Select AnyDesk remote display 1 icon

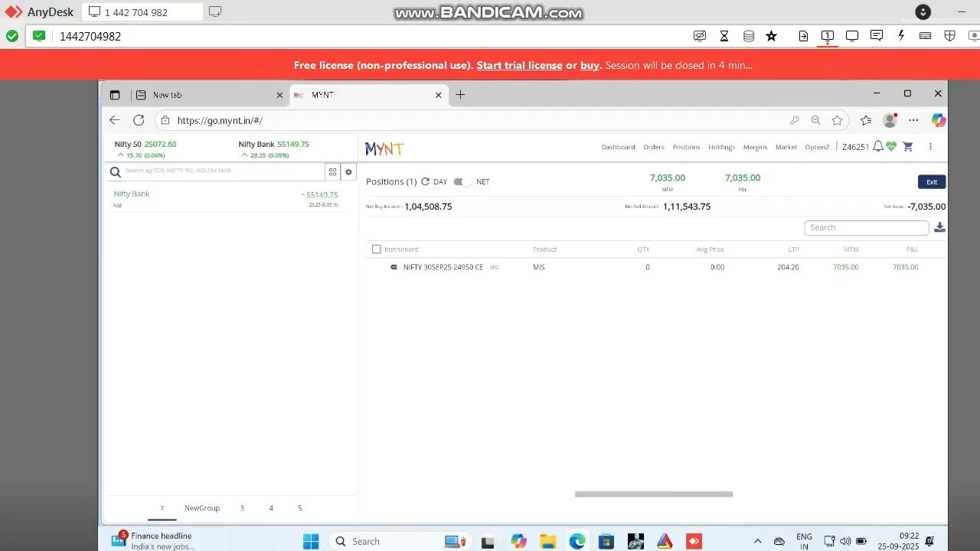pyautogui.click(x=828, y=36)
